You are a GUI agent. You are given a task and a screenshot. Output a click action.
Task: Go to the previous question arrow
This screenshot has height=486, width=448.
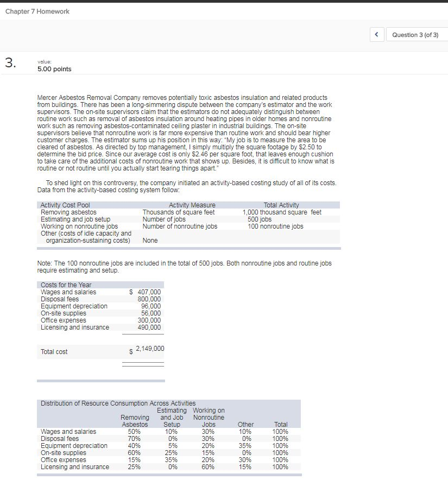click(x=377, y=35)
